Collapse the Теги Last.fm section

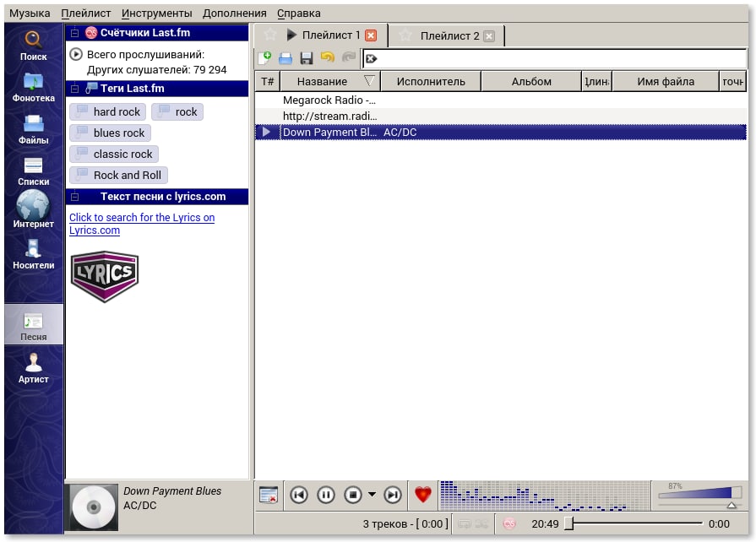click(x=74, y=89)
